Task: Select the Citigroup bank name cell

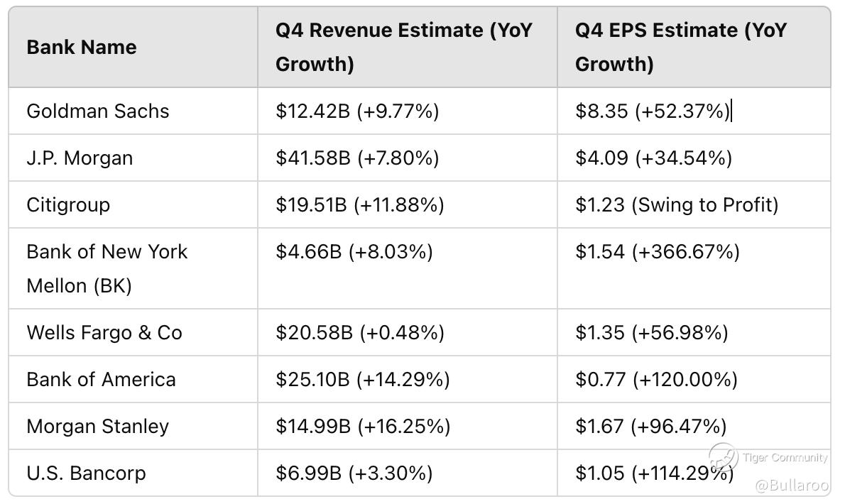Action: (68, 205)
